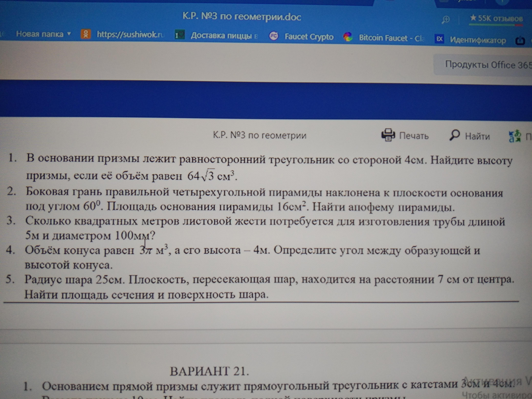
Task: Click the Продукты Office 365 button
Action: [488, 65]
